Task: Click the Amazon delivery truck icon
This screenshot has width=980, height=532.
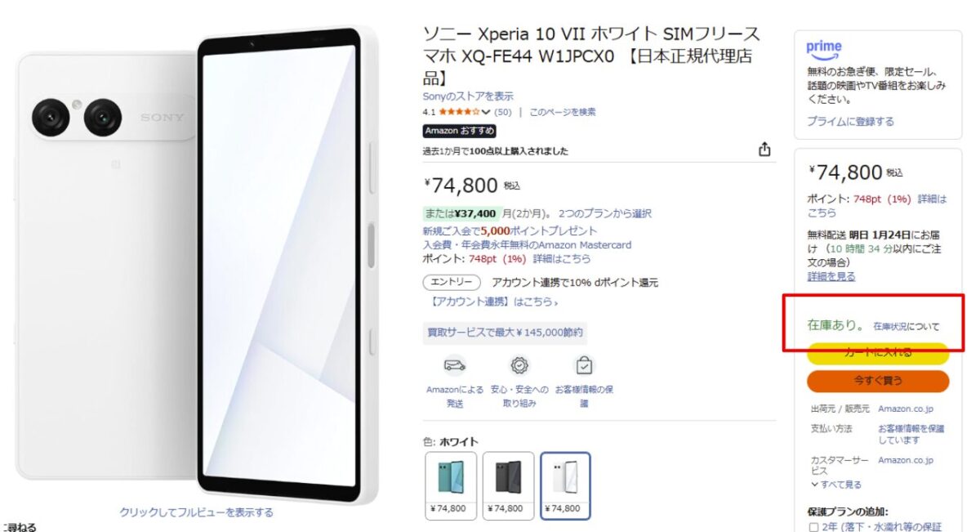Action: 455,365
